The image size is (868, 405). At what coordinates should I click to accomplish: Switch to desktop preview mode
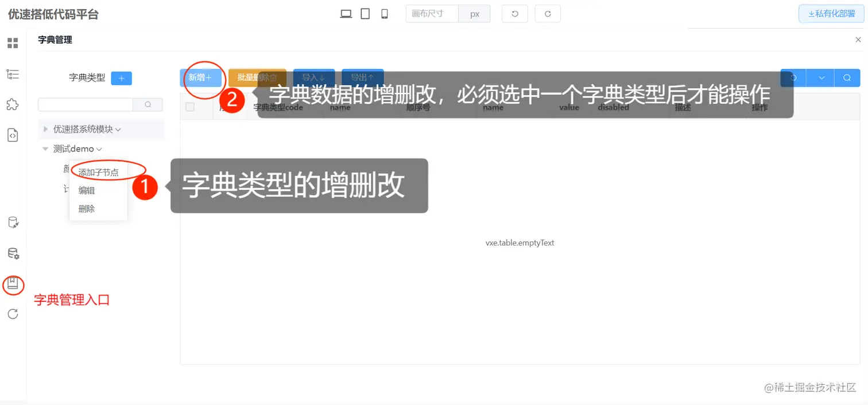346,13
